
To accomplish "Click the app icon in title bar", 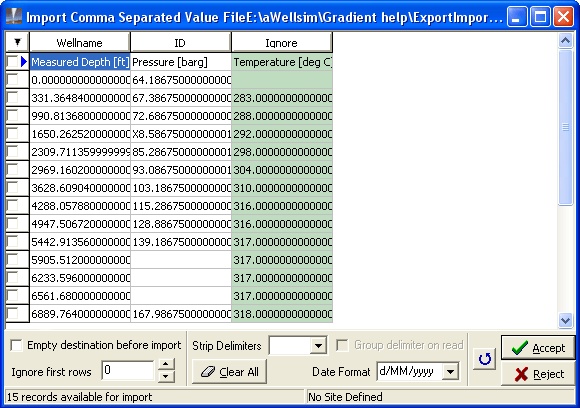I will click(14, 17).
